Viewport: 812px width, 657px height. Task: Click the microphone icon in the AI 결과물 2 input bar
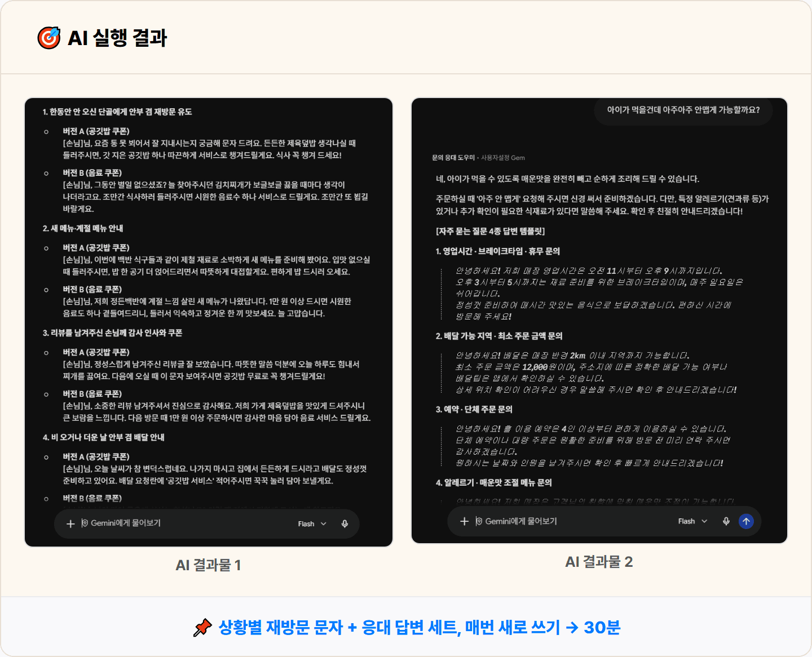(x=726, y=522)
